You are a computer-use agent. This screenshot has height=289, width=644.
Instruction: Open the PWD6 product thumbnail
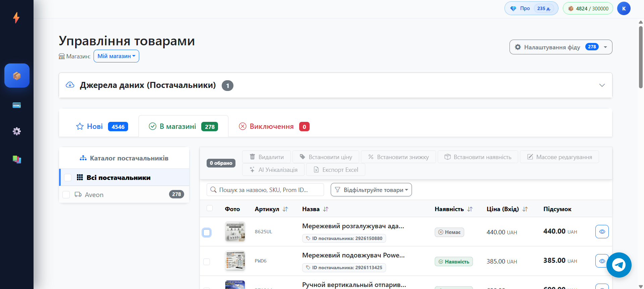coord(235,261)
